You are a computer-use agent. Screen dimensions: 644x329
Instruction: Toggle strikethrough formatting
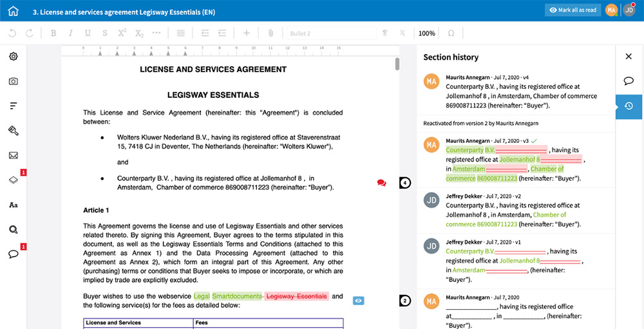[x=105, y=33]
